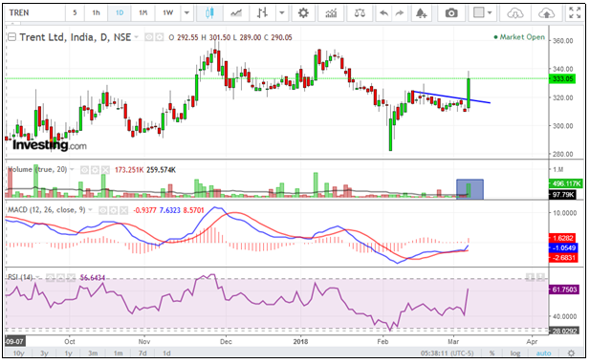Select the candlestick chart style icon
Screen dimensions: 590x364
point(209,13)
